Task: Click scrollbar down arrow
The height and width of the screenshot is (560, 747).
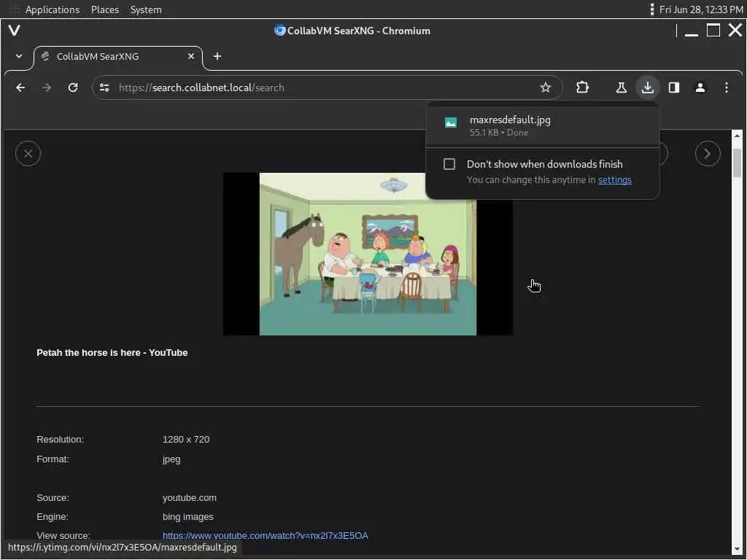Action: tap(737, 551)
